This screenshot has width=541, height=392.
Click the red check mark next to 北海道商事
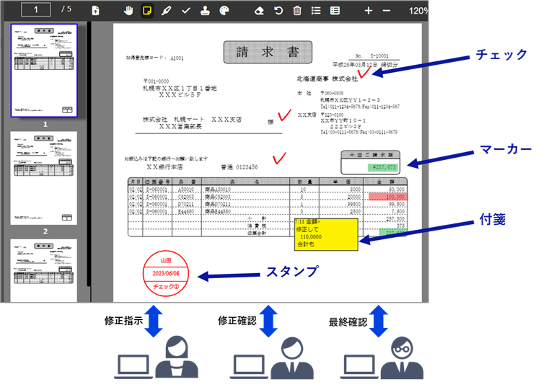(364, 72)
